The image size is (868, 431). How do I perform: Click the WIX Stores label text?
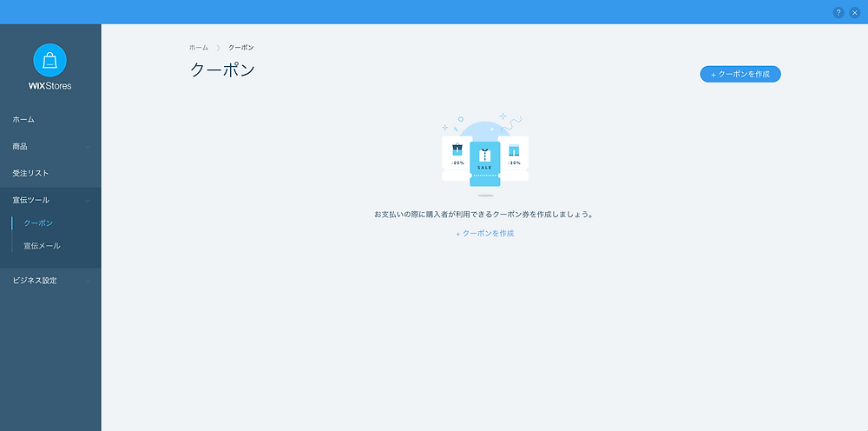pos(49,86)
